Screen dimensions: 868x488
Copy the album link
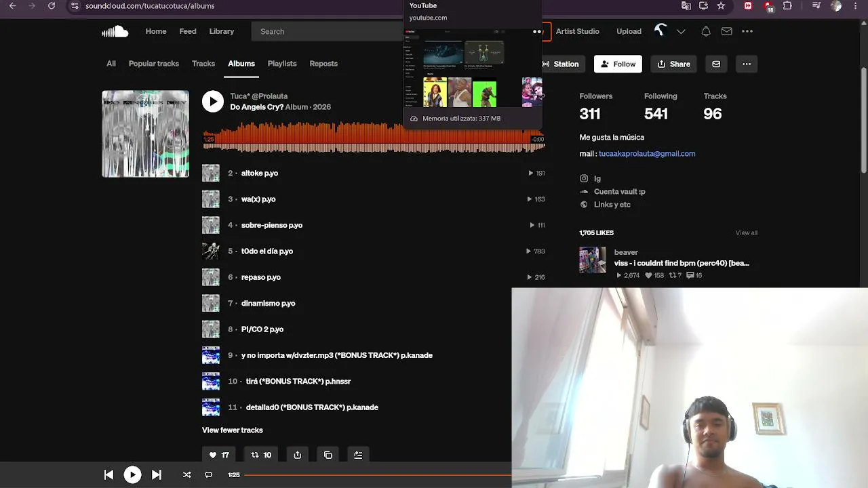(328, 455)
